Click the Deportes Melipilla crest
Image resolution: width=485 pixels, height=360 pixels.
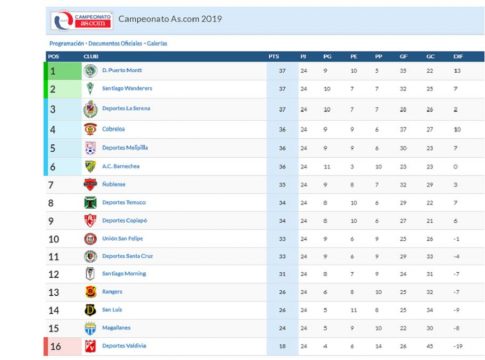[90, 148]
